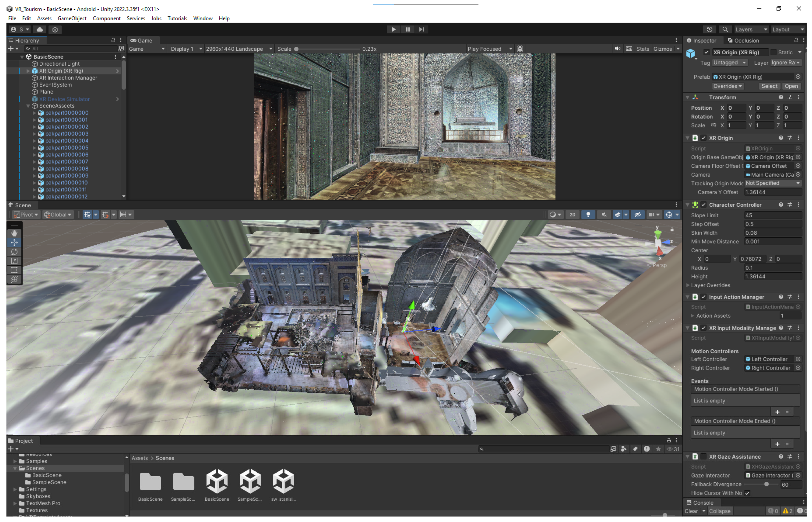Select the Rotate tool
Screen dimensions: 812x522
click(14, 252)
